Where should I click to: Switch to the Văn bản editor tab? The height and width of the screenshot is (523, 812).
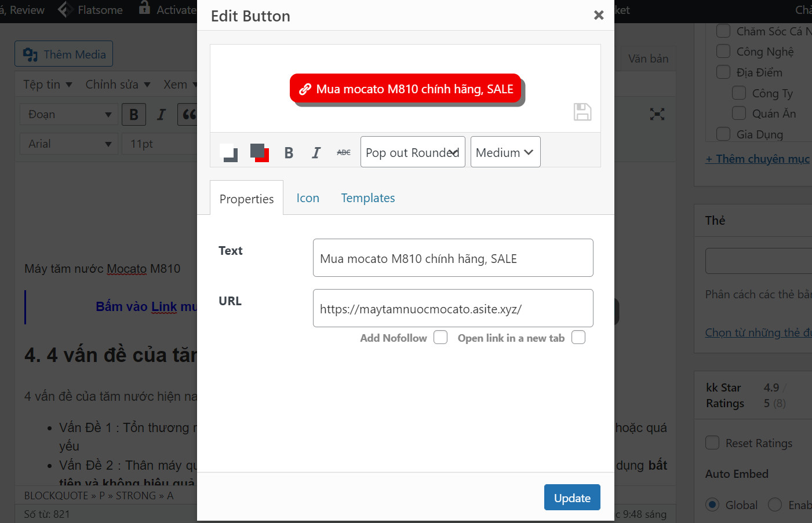coord(648,58)
